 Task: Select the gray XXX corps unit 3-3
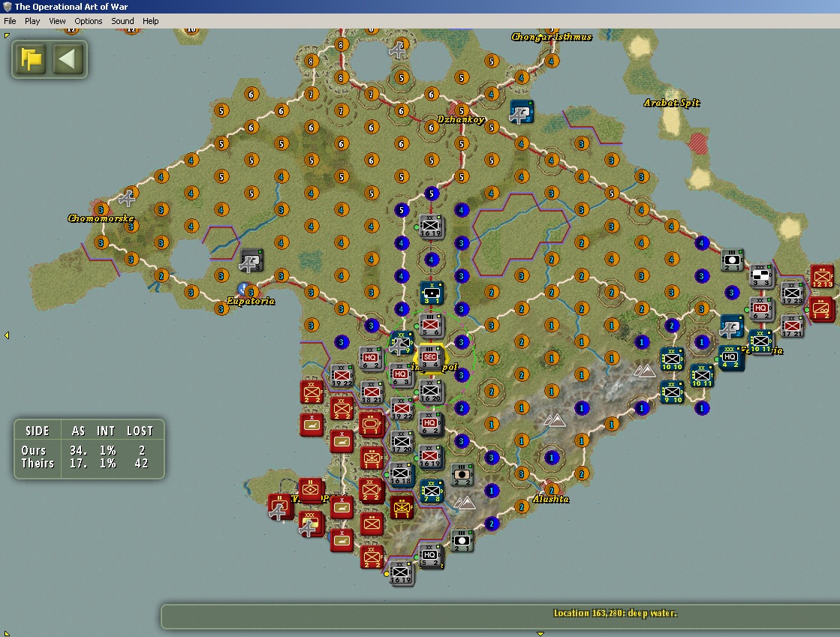760,275
